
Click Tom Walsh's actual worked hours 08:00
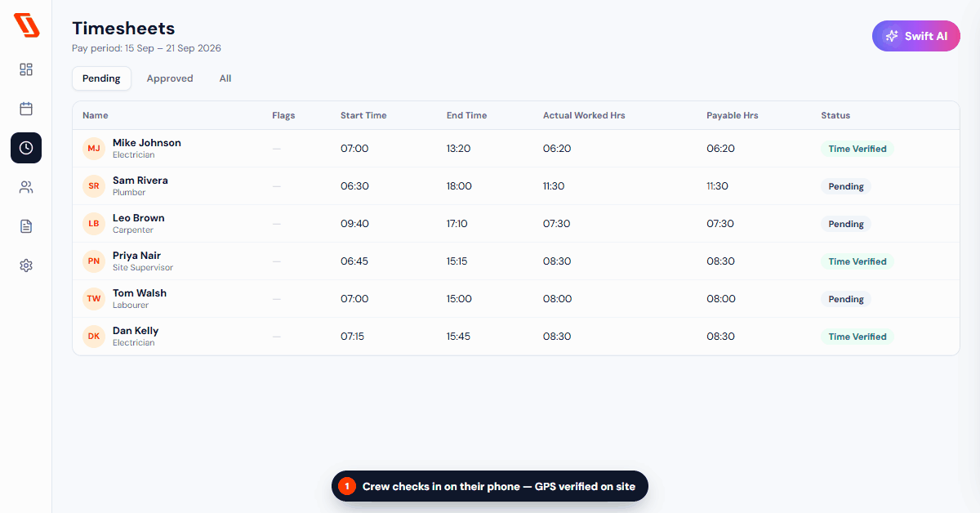pos(558,299)
